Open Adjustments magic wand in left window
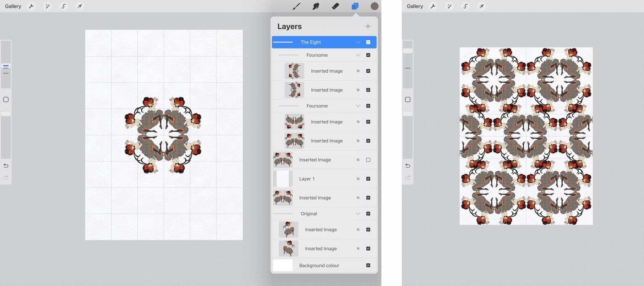Screen dimensions: 644x286 [x=47, y=6]
